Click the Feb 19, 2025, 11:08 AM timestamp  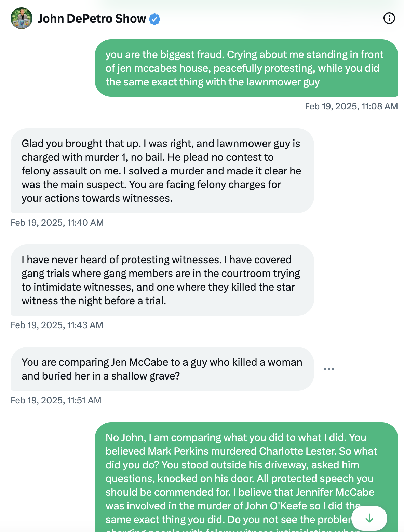point(351,106)
